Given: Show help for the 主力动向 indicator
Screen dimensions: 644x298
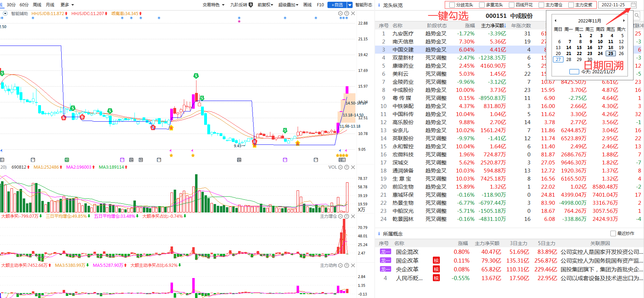Looking at the screenshot, I should (x=347, y=265).
